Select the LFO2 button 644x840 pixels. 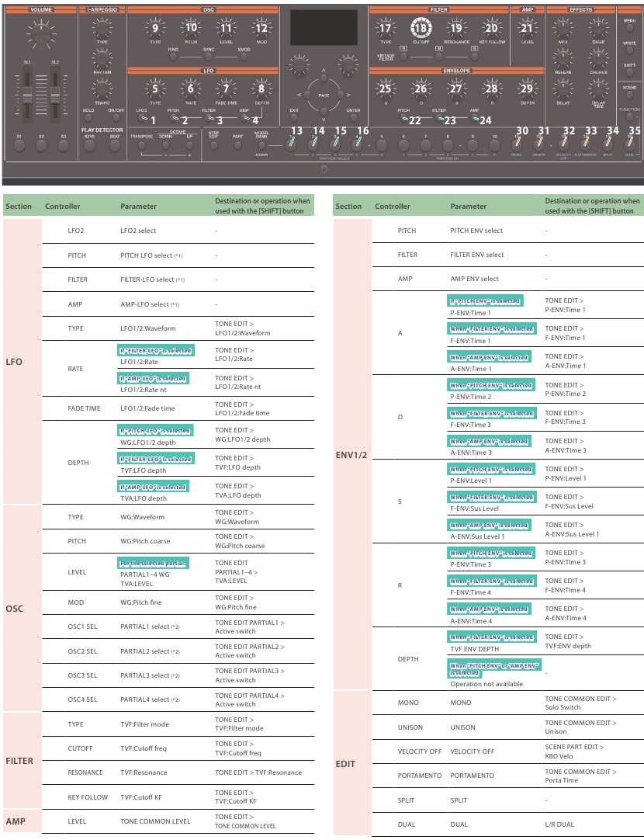(141, 118)
